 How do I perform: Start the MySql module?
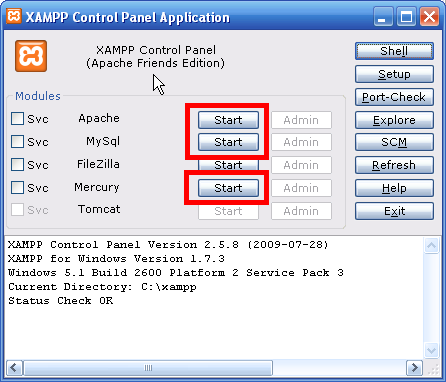[228, 142]
